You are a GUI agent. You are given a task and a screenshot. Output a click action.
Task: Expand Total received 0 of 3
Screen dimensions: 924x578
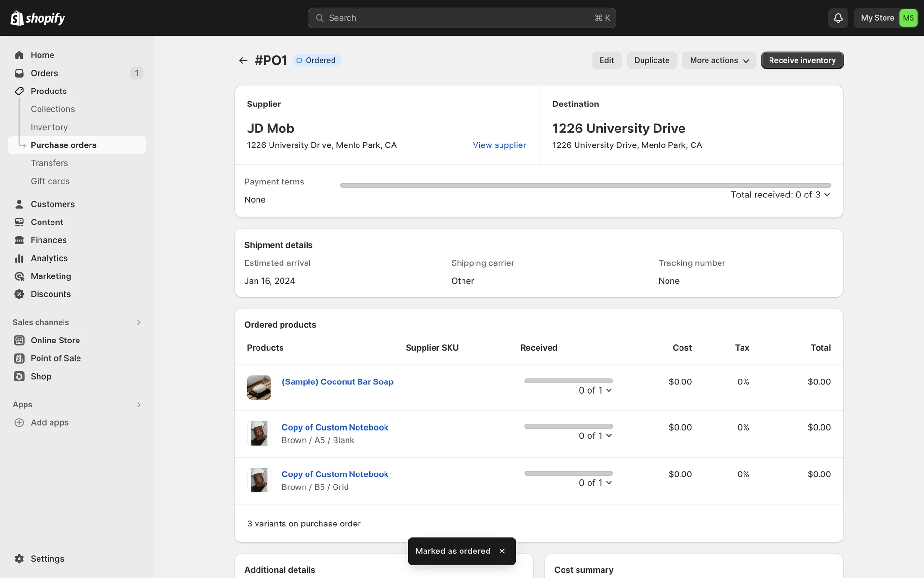click(x=780, y=195)
